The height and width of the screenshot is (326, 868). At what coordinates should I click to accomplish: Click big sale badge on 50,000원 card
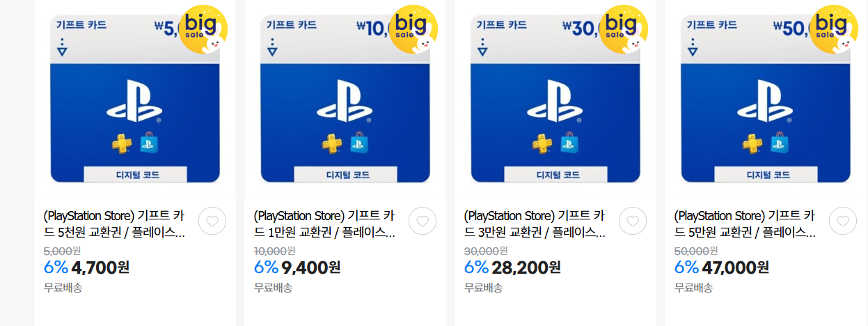[835, 29]
